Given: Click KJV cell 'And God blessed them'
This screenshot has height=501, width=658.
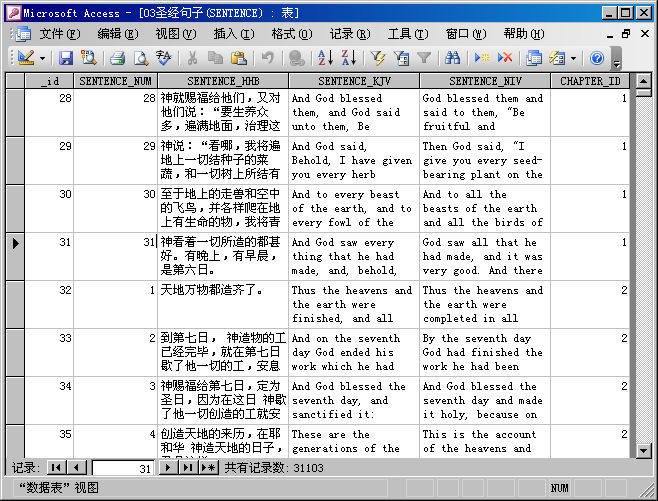Looking at the screenshot, I should [x=354, y=112].
